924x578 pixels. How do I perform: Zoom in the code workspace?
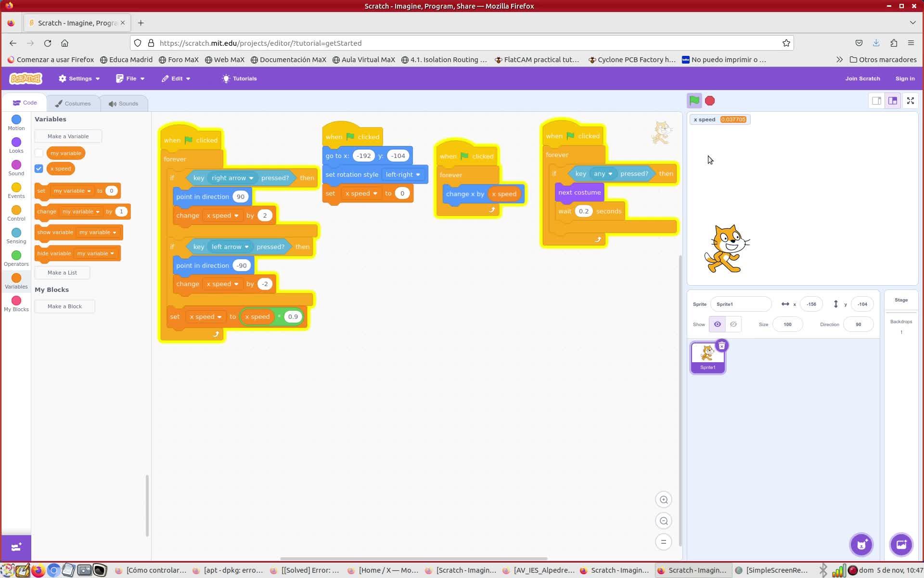tap(664, 499)
